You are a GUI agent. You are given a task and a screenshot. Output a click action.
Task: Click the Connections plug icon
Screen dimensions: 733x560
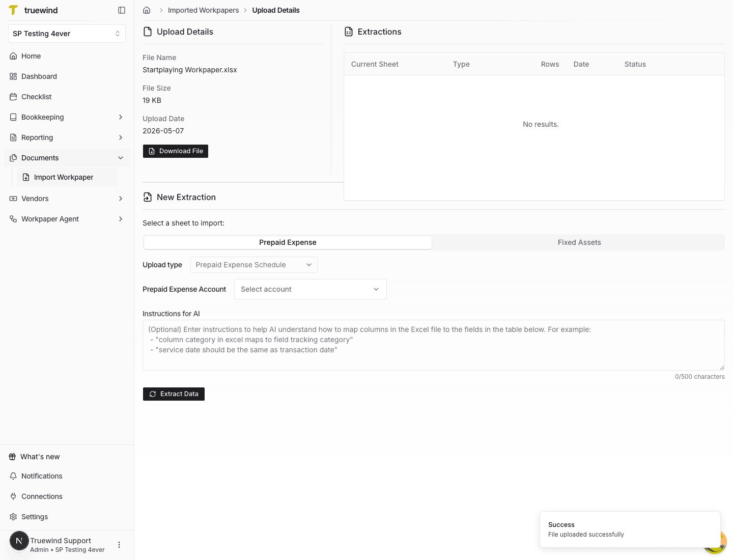click(x=13, y=496)
